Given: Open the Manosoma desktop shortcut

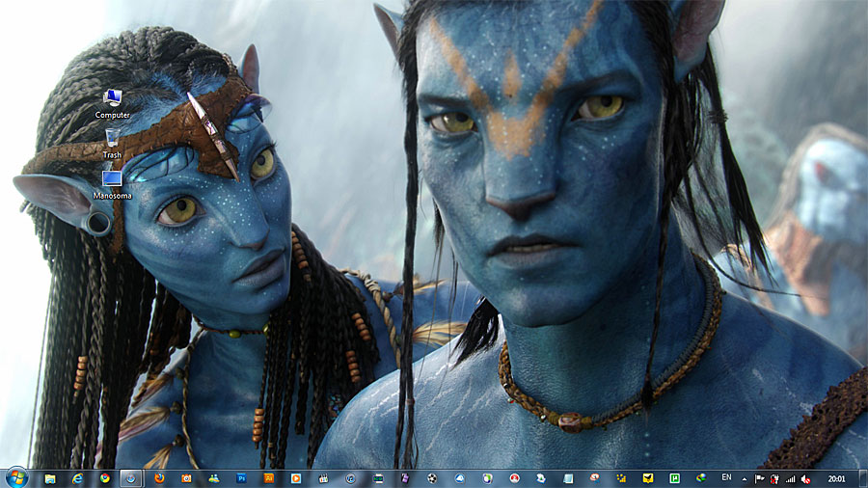Looking at the screenshot, I should coord(113,185).
